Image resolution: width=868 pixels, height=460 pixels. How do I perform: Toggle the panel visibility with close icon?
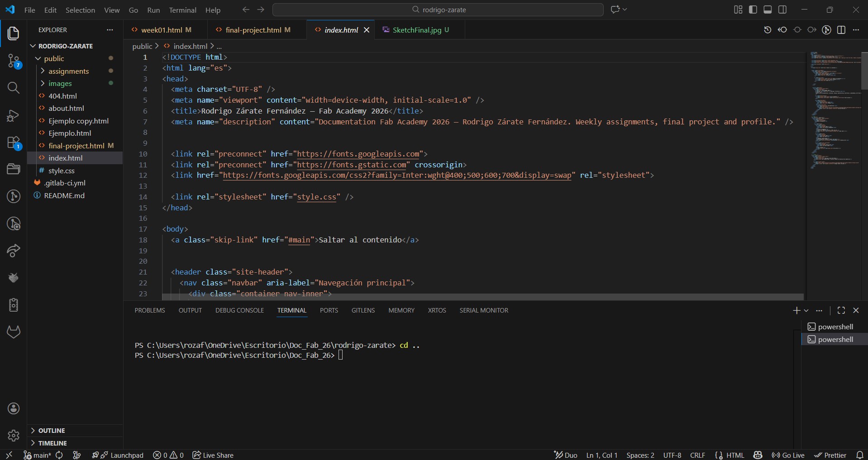(857, 311)
